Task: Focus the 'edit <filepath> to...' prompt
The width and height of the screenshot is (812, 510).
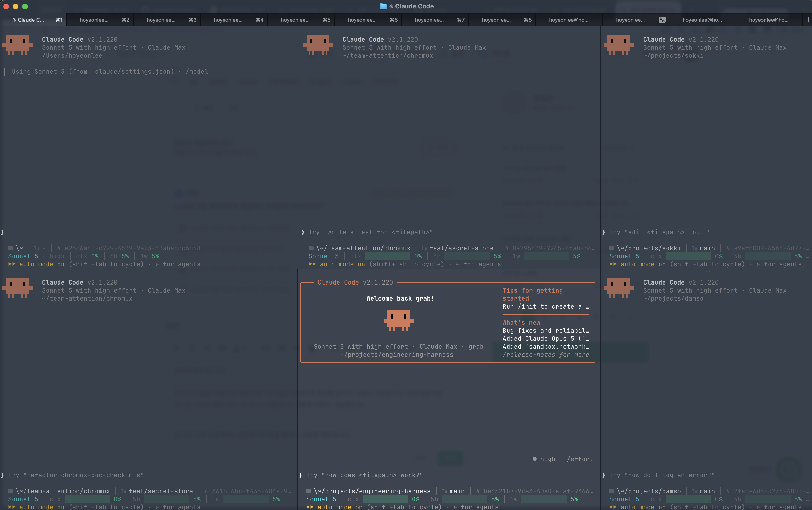Action: 706,232
